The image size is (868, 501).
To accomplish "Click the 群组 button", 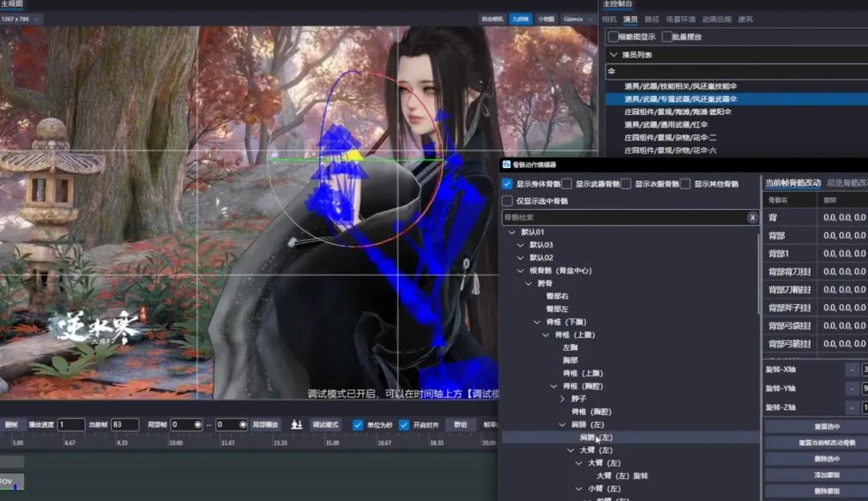I will [461, 425].
